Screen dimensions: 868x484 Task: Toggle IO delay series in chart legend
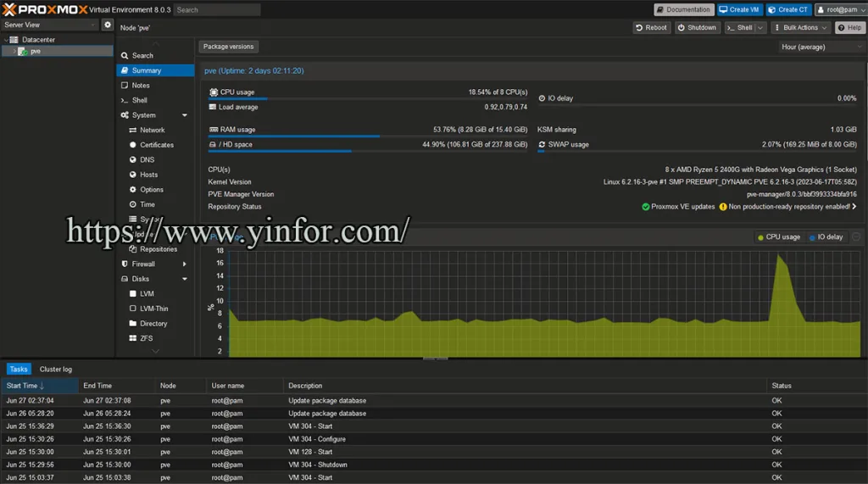tap(826, 237)
